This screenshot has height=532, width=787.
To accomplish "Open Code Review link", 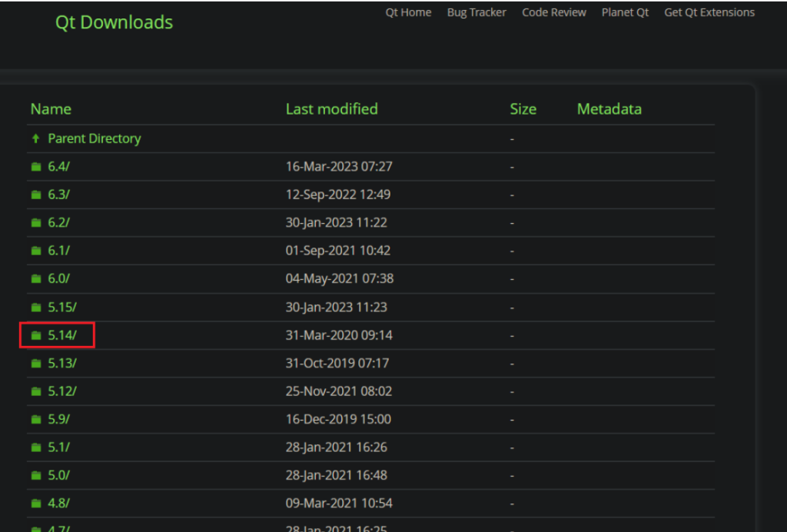I will (x=553, y=12).
